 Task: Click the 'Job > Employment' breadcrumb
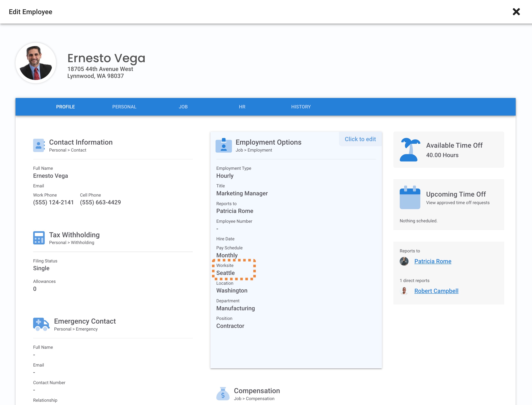click(254, 150)
